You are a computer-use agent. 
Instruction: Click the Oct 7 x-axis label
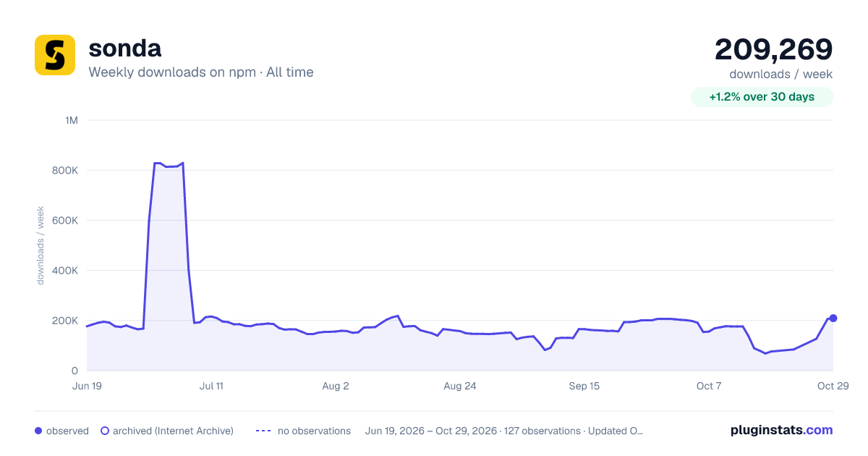coord(709,386)
